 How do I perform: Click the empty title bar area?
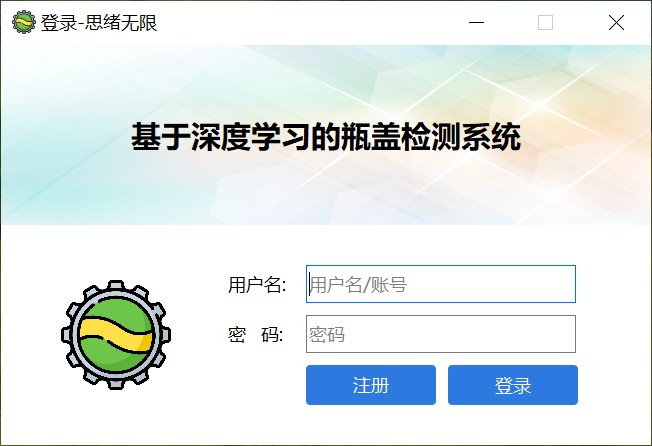coord(312,22)
